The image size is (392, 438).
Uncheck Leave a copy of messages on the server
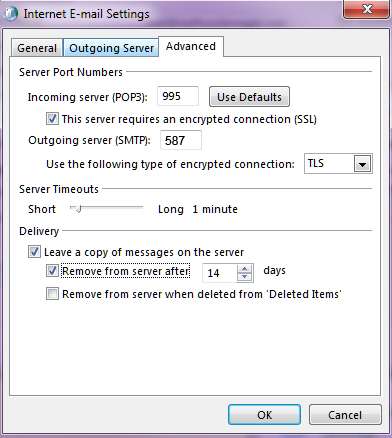[x=34, y=252]
